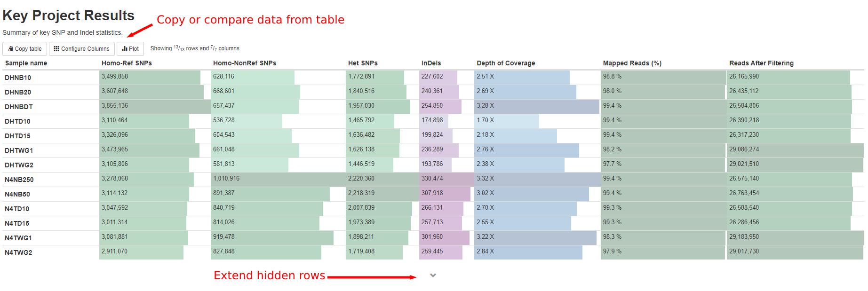Sort by Sample name column header
This screenshot has height=291, width=868.
26,63
